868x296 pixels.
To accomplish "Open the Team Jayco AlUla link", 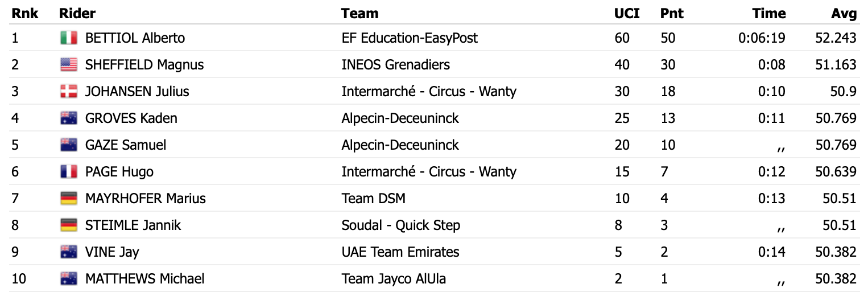I will tap(394, 279).
